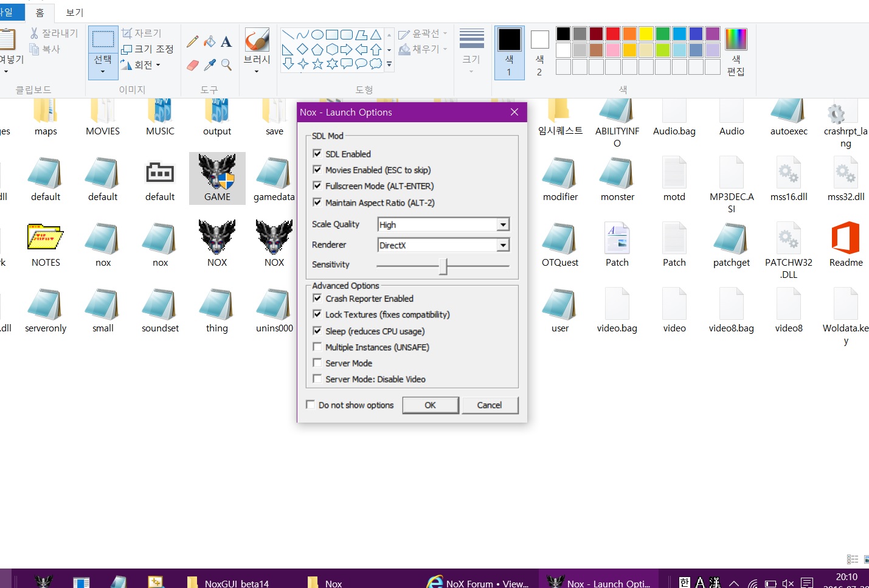The image size is (869, 588).
Task: Select the 색 2 (Color 2) box
Action: (x=539, y=53)
